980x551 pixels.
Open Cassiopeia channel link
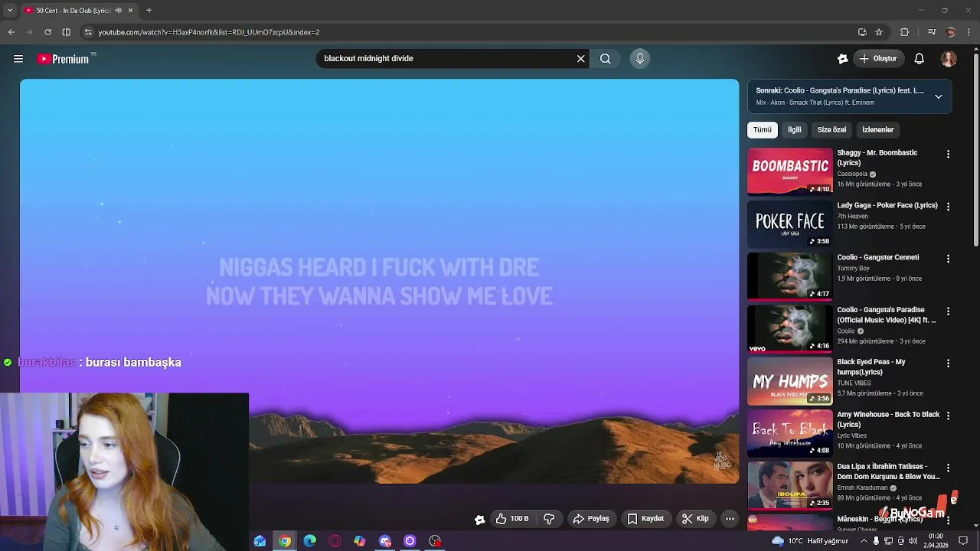pyautogui.click(x=852, y=174)
